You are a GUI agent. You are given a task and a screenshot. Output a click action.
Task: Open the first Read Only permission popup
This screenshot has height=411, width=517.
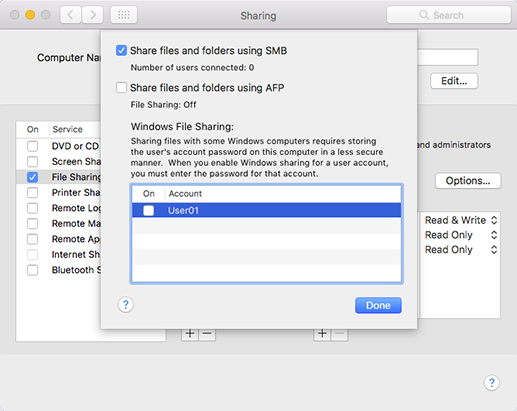(461, 235)
